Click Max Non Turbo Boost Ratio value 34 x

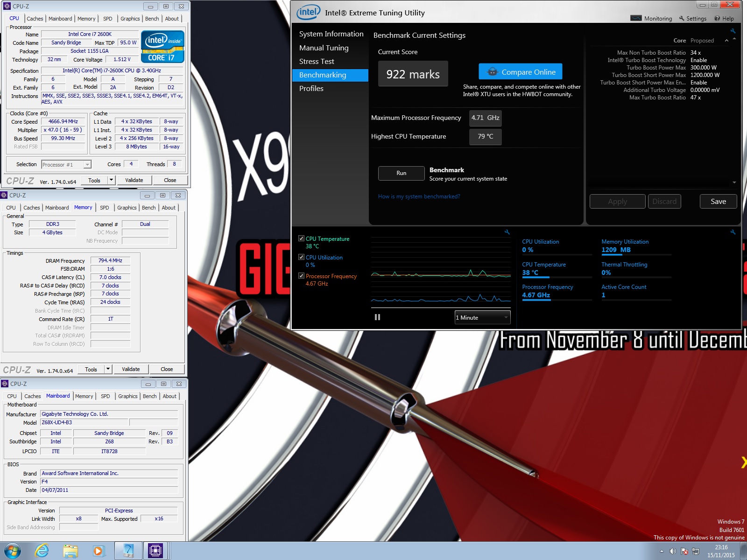[x=696, y=53]
